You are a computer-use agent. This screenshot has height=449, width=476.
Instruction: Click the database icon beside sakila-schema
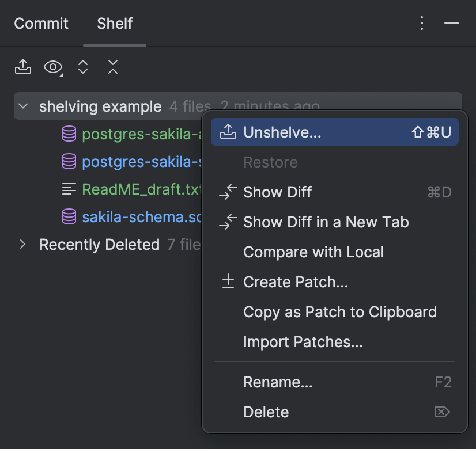tap(69, 217)
